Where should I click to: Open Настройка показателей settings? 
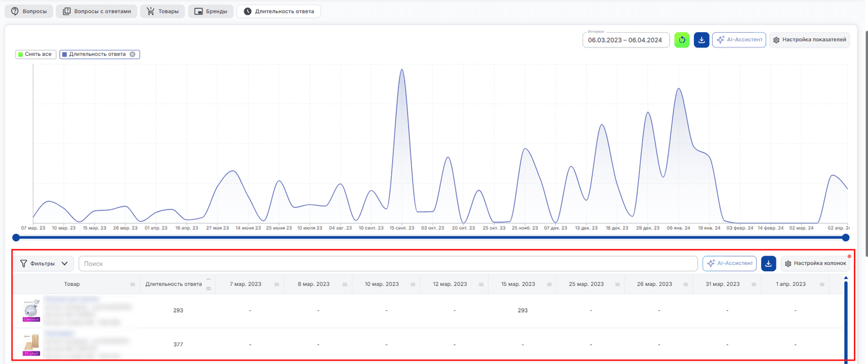point(809,40)
